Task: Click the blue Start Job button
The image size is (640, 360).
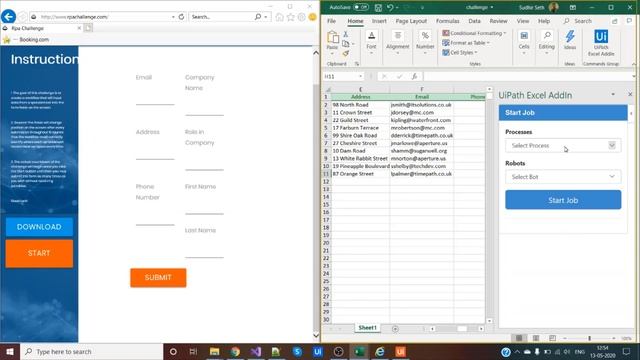Action: coord(563,200)
